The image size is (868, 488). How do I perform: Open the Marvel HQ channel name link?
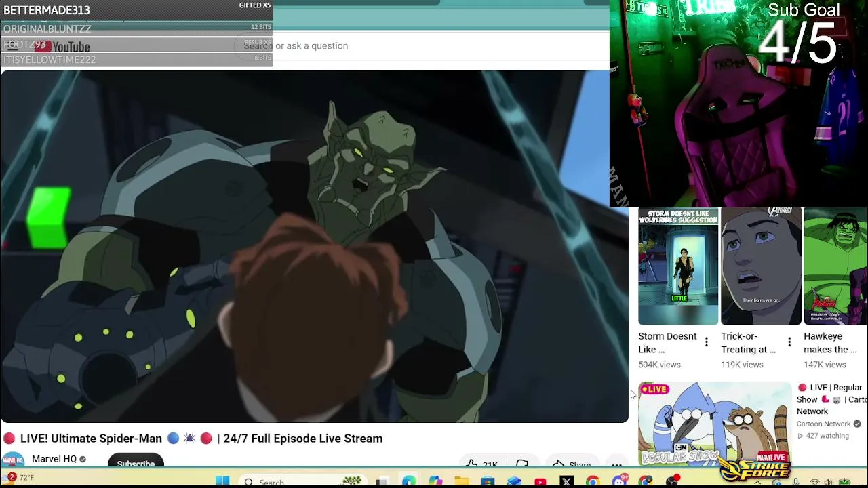tap(54, 459)
